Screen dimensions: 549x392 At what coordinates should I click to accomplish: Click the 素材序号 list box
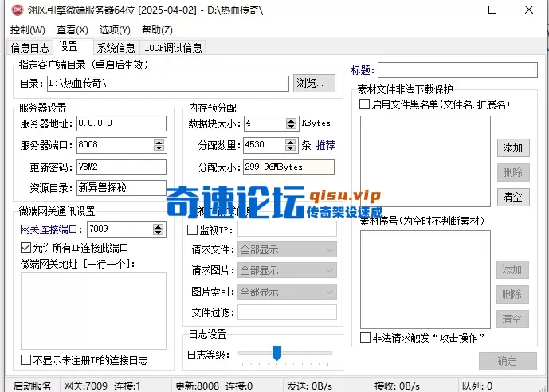click(x=425, y=280)
